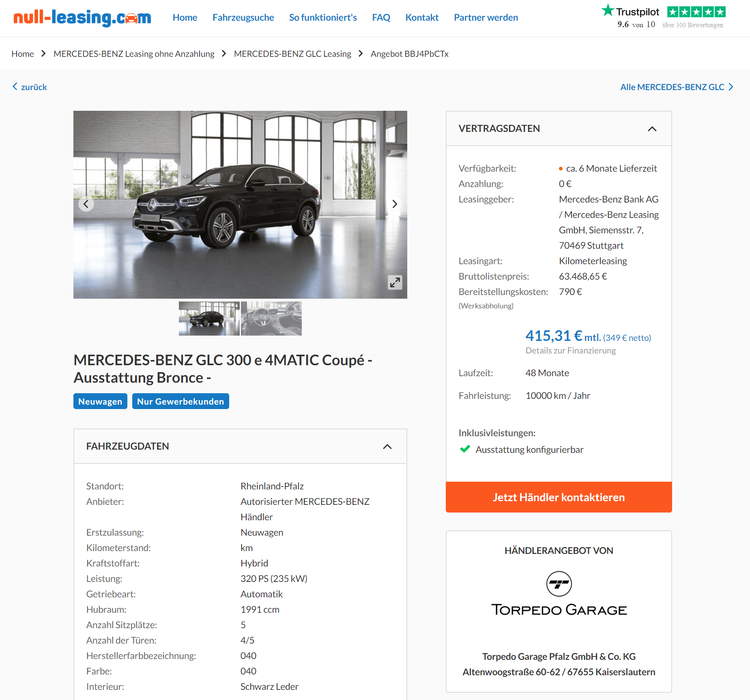Open Details zur Finanzierung link
The image size is (750, 700).
570,351
